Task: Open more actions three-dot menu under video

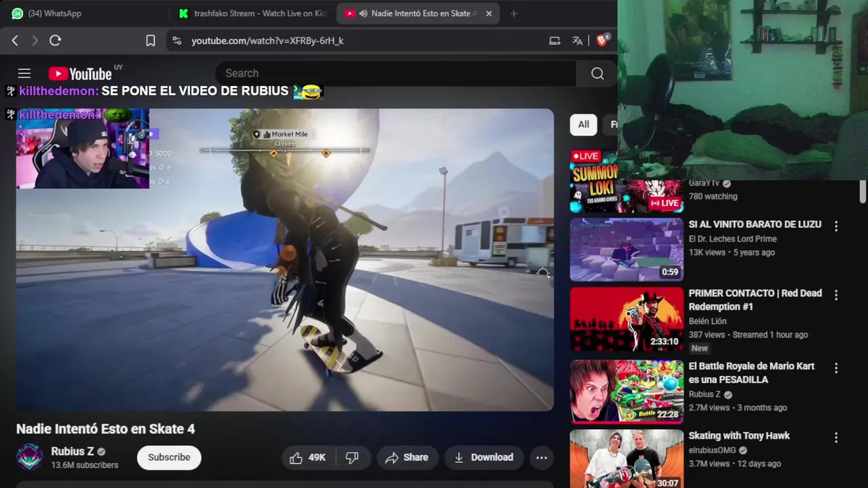Action: point(542,457)
